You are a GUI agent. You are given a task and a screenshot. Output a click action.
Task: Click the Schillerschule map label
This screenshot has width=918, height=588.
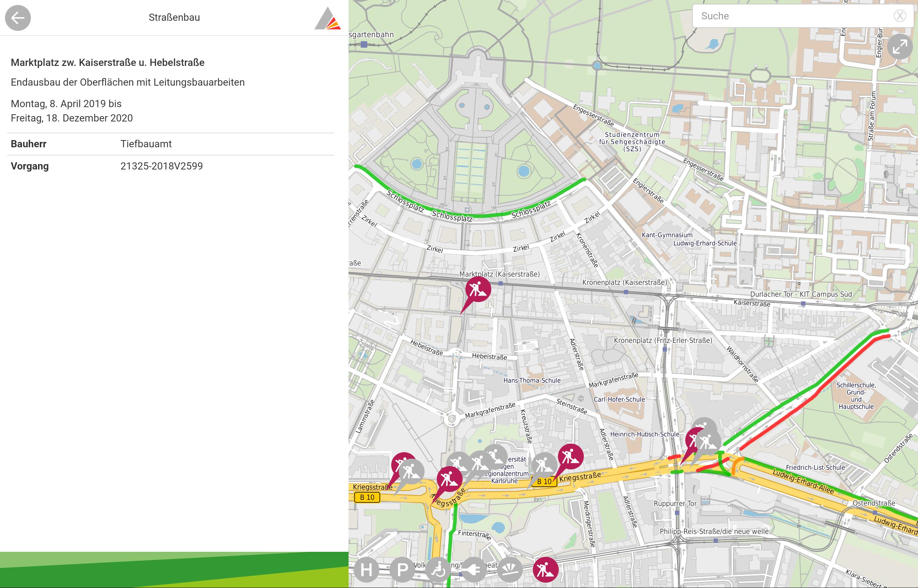(856, 396)
